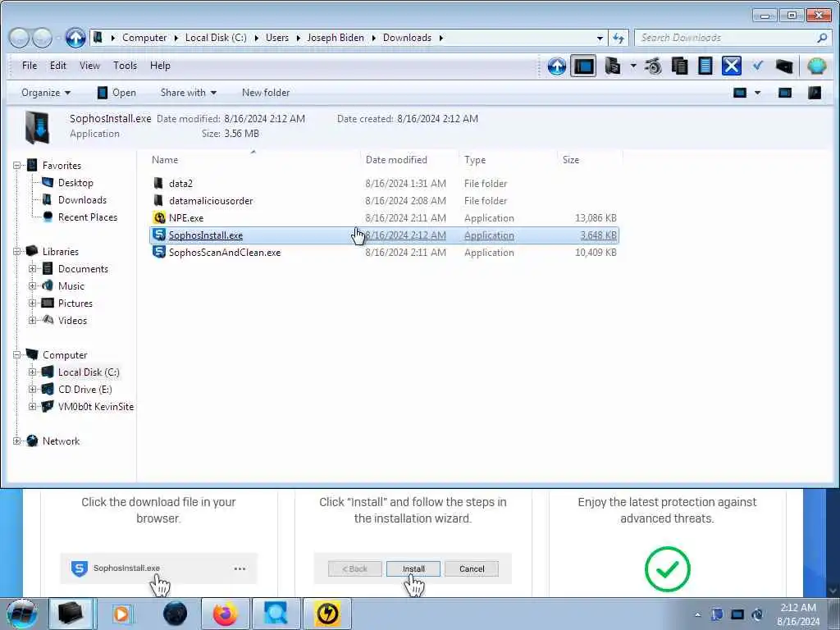
Task: Expand the Network tree node
Action: (x=16, y=441)
